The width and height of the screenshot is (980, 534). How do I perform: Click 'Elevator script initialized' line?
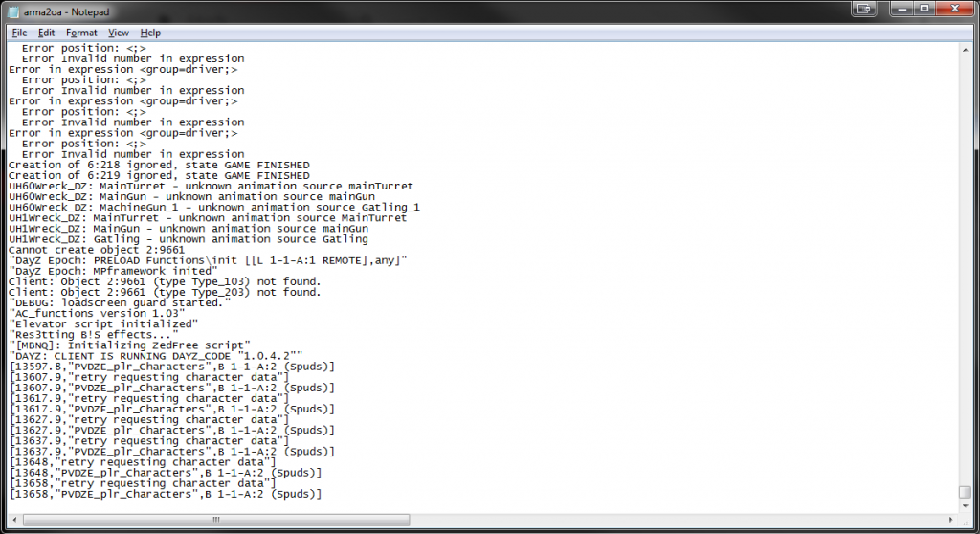(x=103, y=324)
